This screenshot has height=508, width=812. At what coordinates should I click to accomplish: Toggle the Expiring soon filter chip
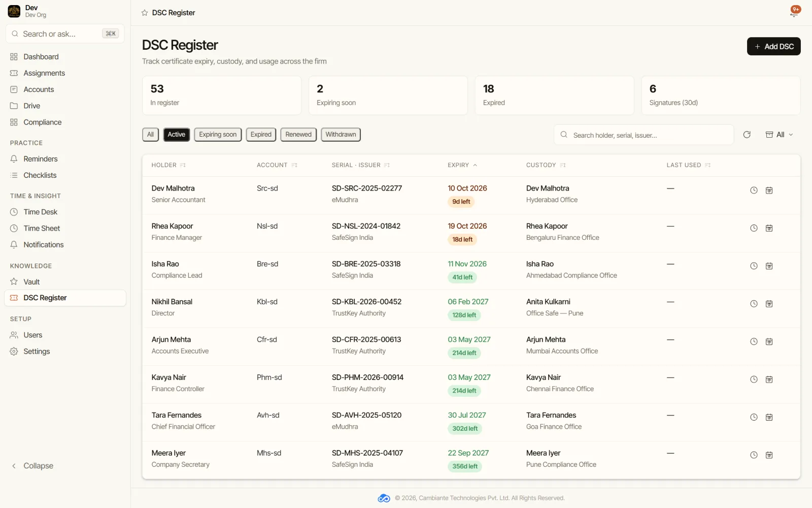coord(218,135)
